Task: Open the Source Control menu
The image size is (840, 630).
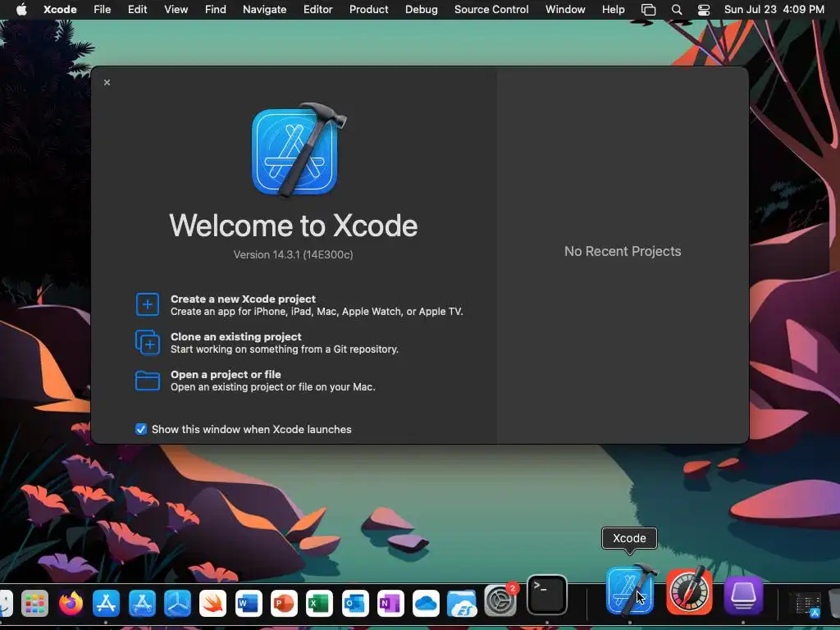Action: (x=491, y=10)
